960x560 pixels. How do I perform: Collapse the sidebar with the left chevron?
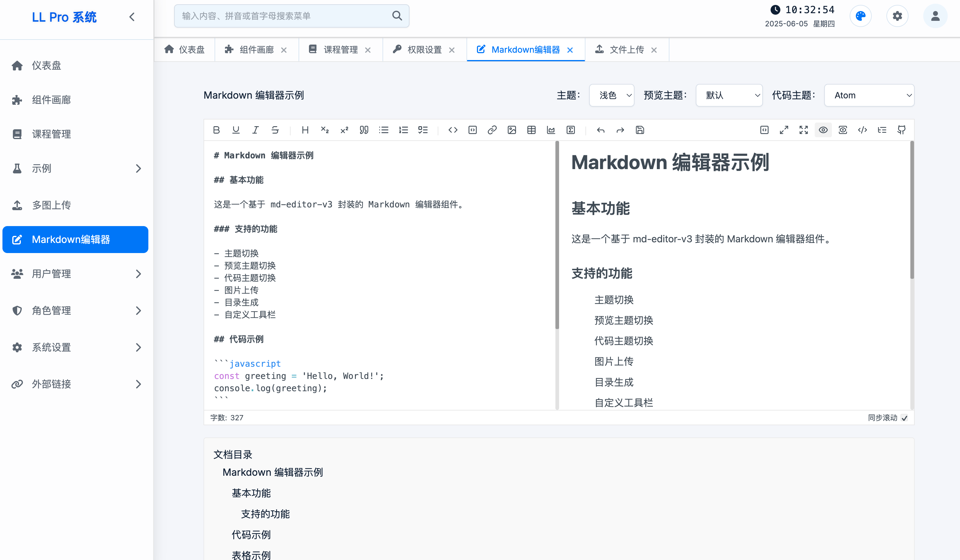point(132,17)
